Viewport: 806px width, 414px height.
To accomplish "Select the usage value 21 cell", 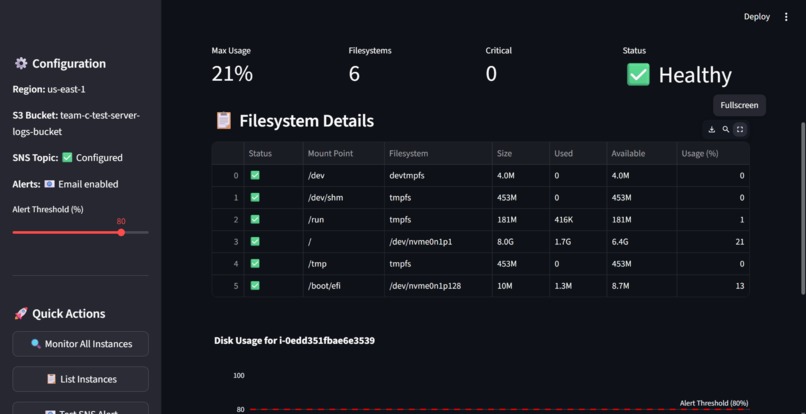I will point(713,242).
